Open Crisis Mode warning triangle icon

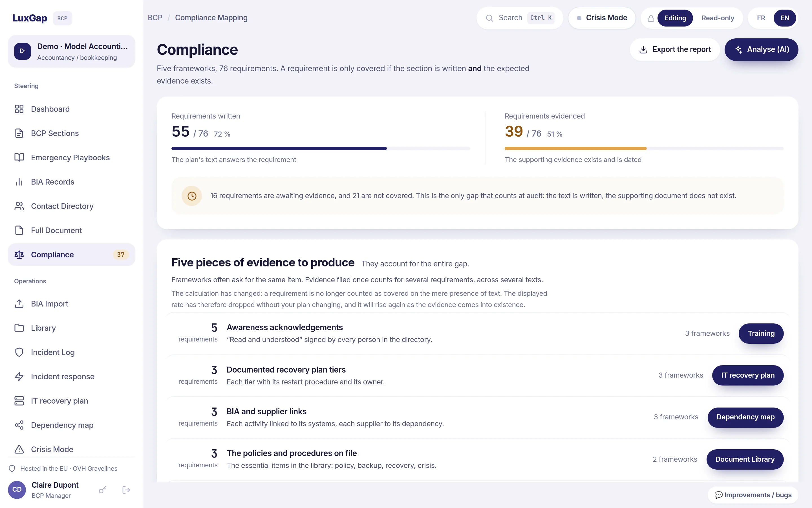pyautogui.click(x=19, y=449)
